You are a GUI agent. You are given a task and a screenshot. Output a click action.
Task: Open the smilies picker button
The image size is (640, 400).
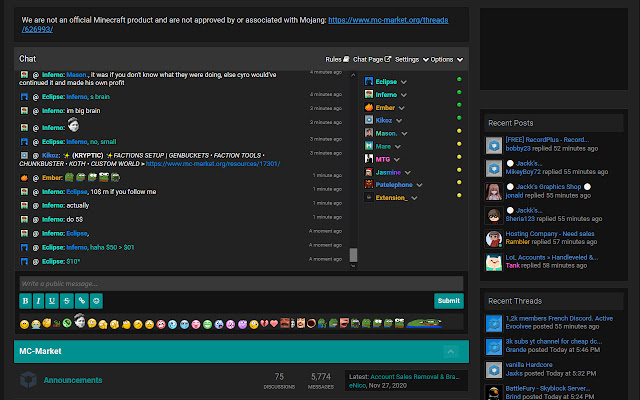tap(96, 301)
